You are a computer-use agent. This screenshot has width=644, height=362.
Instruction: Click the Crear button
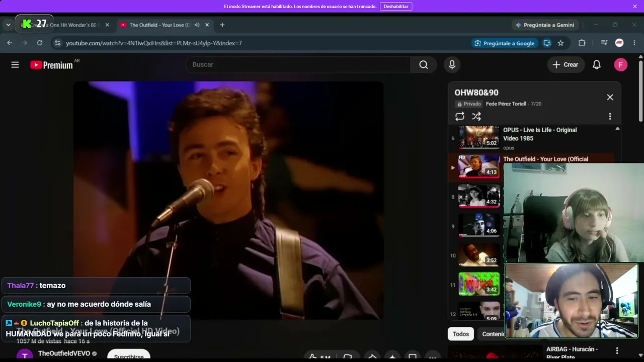coord(566,64)
